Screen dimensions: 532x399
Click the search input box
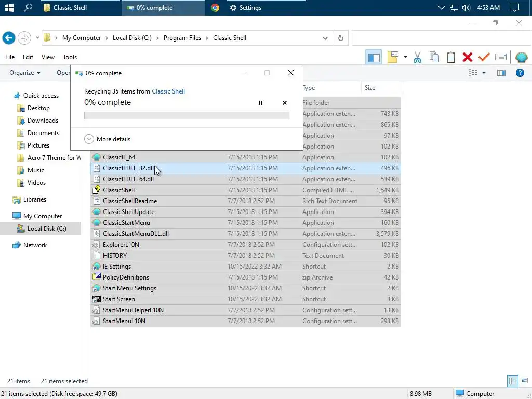pos(442,38)
